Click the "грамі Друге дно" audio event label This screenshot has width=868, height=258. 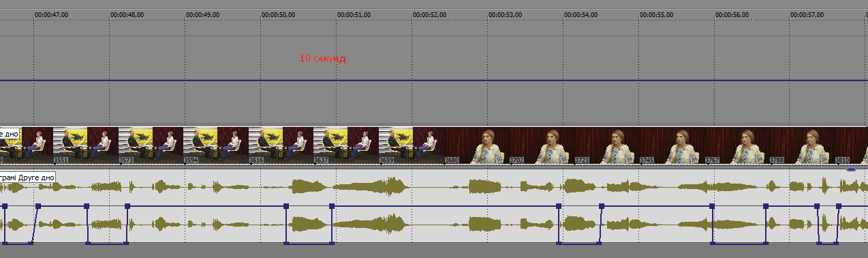(x=27, y=177)
